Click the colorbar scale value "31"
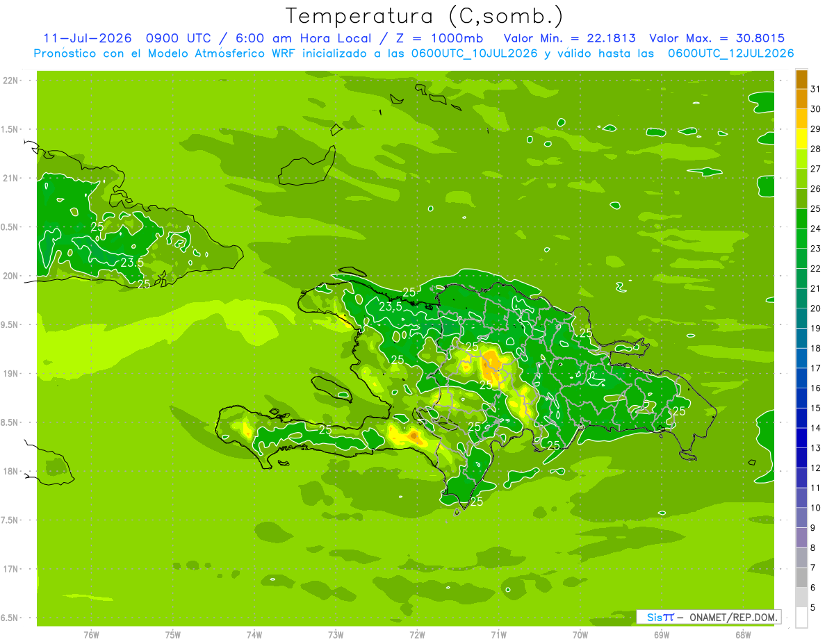The height and width of the screenshot is (644, 834). (815, 89)
